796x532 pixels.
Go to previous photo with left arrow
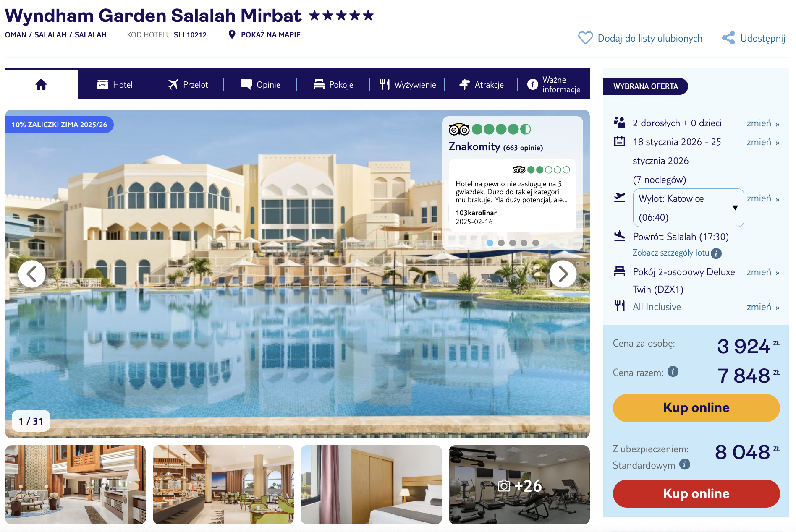tap(32, 274)
